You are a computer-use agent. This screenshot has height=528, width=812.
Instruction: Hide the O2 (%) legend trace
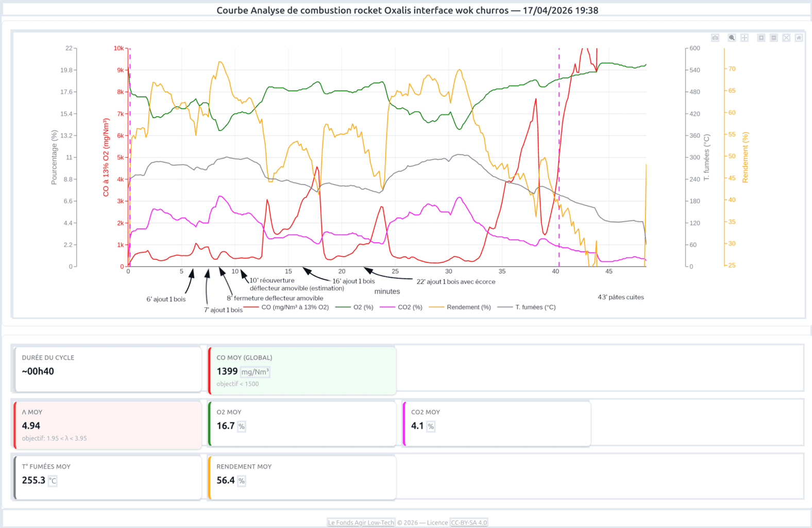(x=354, y=307)
